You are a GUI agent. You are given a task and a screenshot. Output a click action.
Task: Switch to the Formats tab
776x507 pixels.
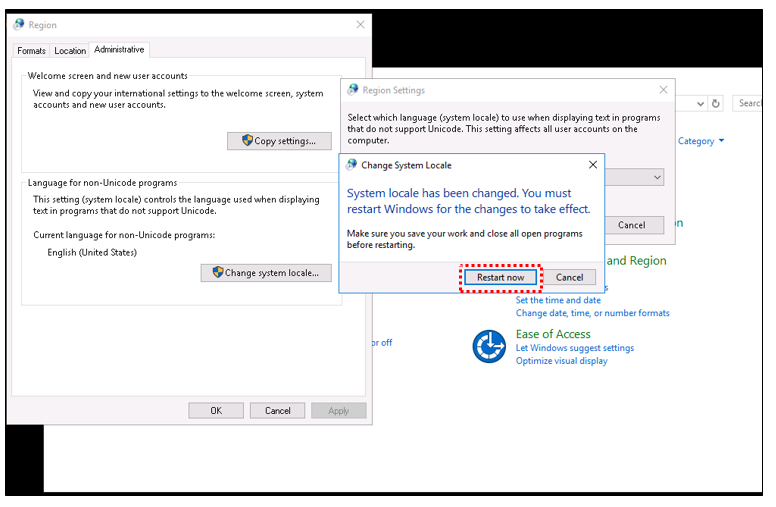(31, 51)
